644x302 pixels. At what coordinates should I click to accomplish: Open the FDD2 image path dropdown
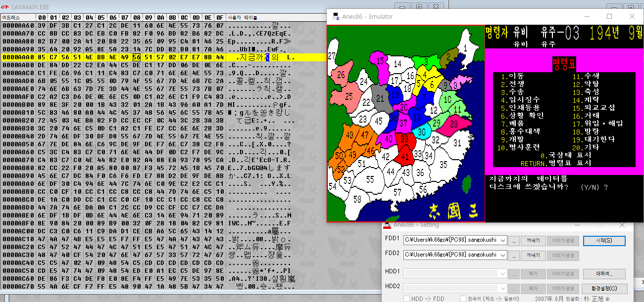[503, 255]
